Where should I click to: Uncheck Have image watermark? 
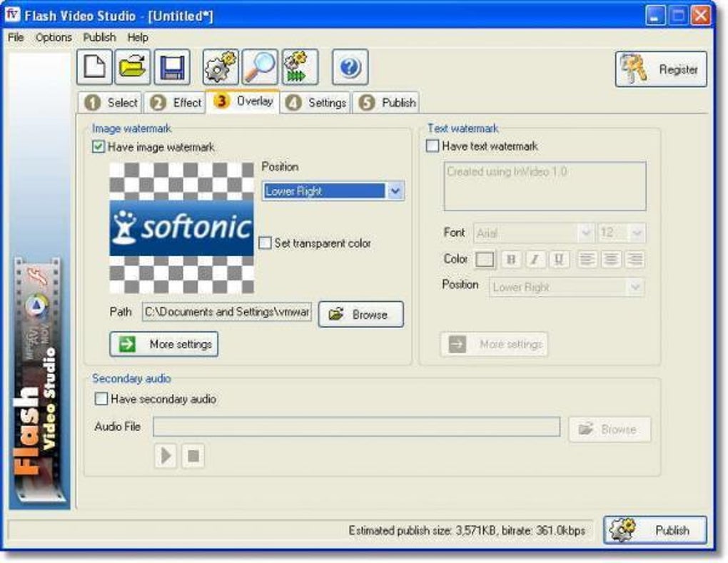point(98,147)
